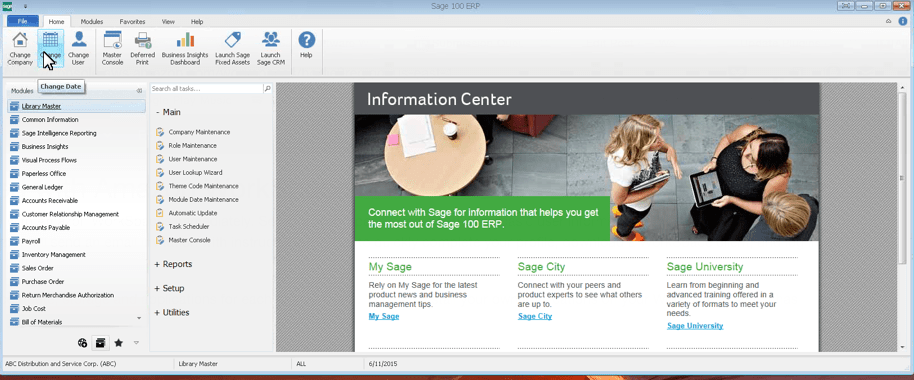This screenshot has height=380, width=914.
Task: Launch Master Console from the ribbon
Action: 112,48
